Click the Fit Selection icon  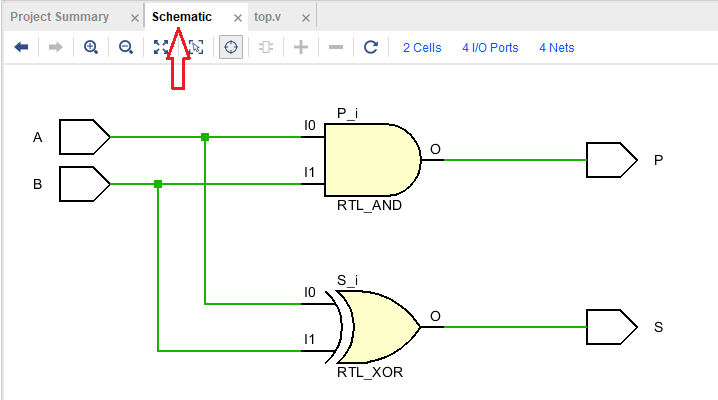[196, 47]
